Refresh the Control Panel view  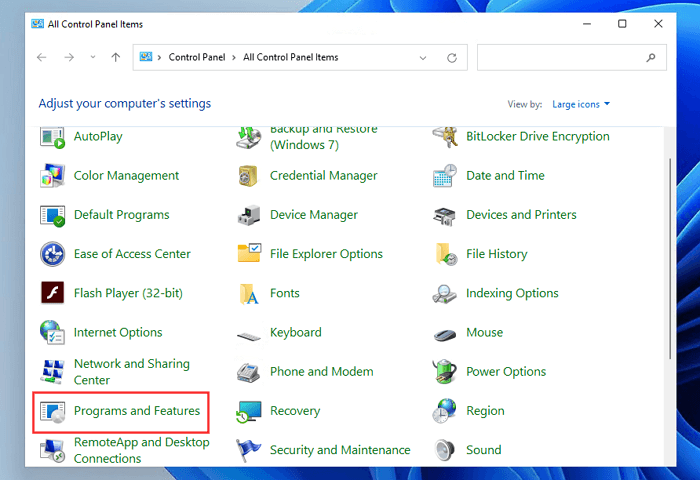(452, 58)
